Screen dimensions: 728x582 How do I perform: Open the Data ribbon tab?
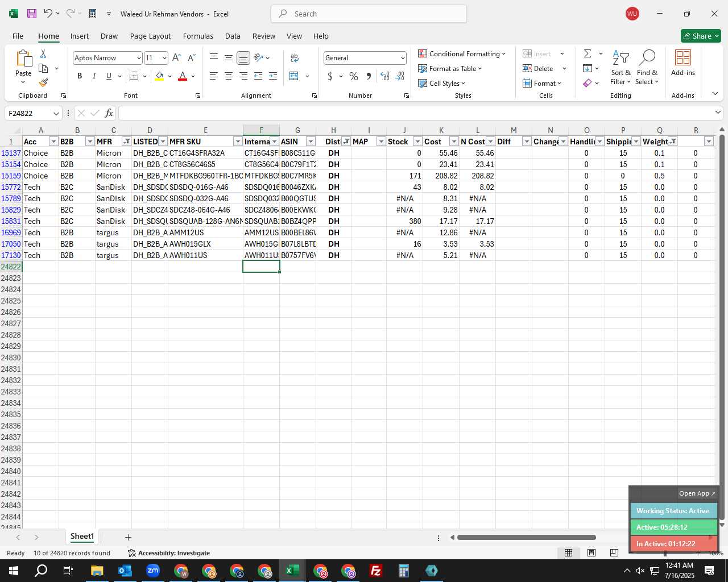click(233, 36)
